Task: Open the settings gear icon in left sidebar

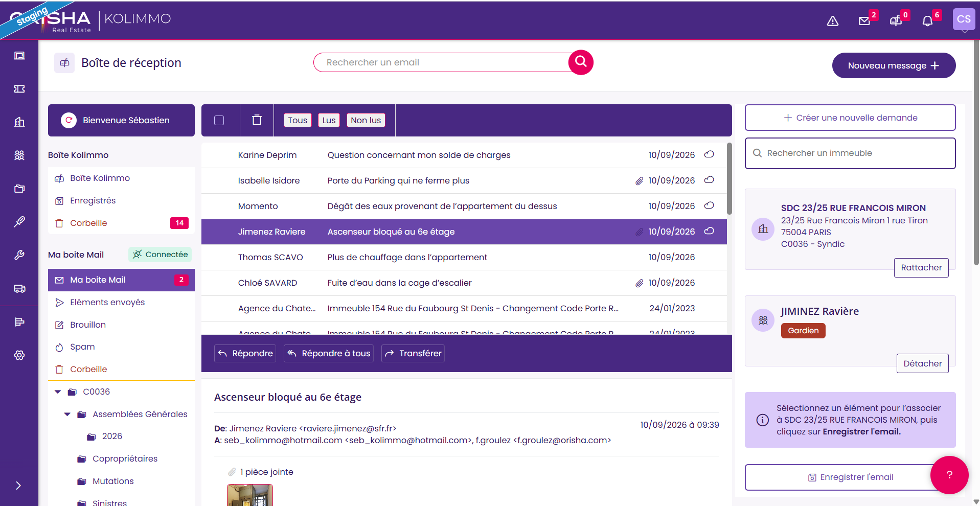Action: 19,355
